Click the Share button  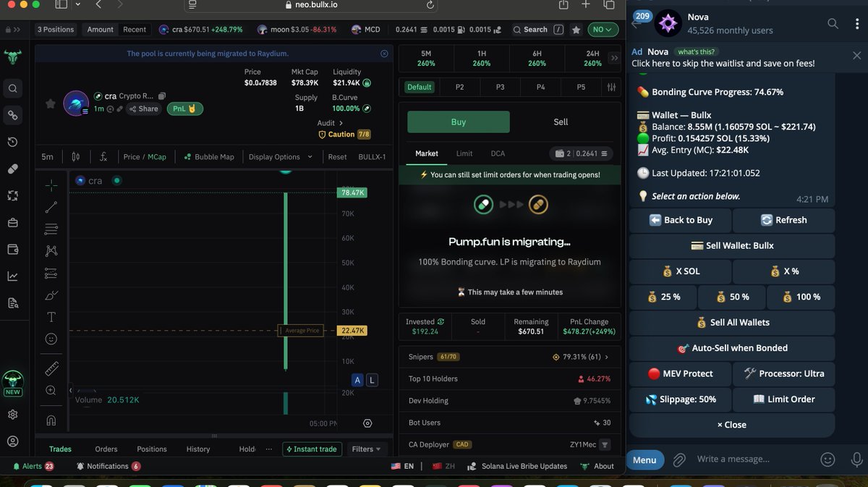[143, 109]
